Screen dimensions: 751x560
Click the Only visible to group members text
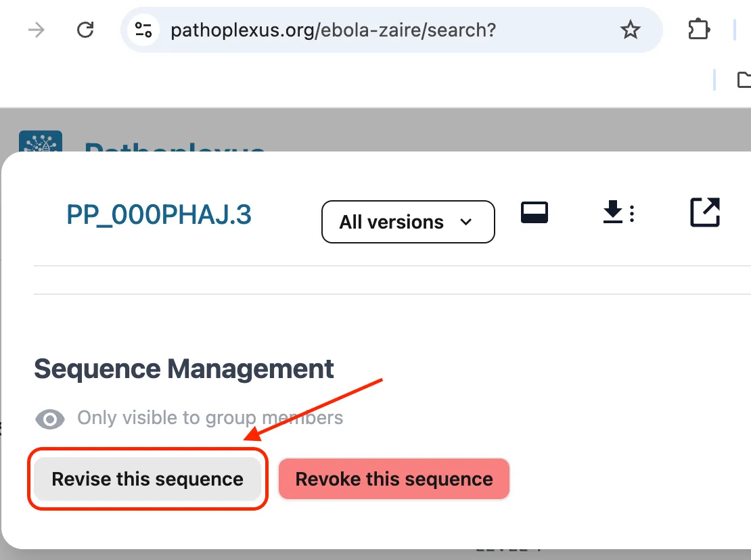210,418
